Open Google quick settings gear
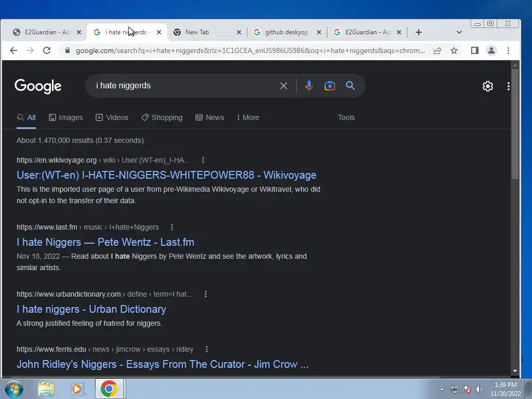Viewport: 532px width, 399px height. (488, 86)
